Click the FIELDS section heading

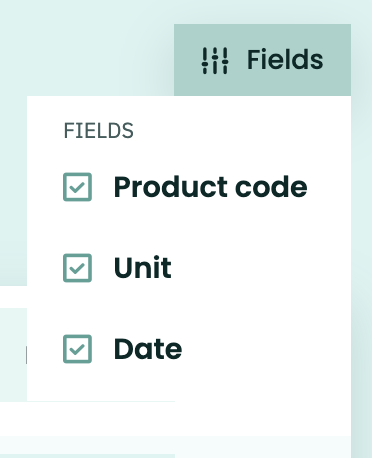click(x=98, y=130)
